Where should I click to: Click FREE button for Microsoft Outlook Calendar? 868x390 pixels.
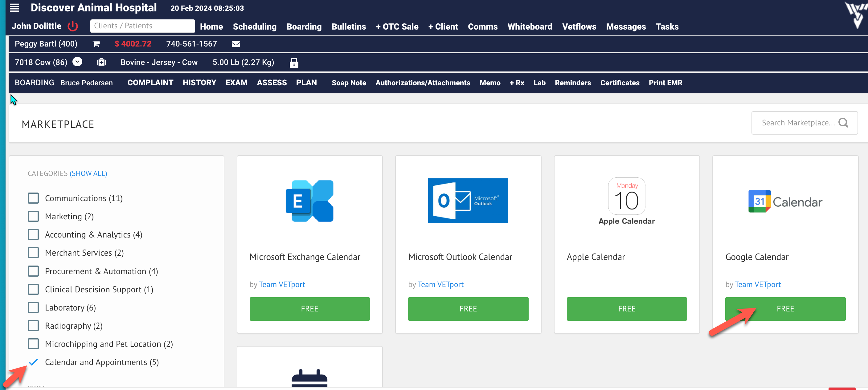click(x=468, y=308)
